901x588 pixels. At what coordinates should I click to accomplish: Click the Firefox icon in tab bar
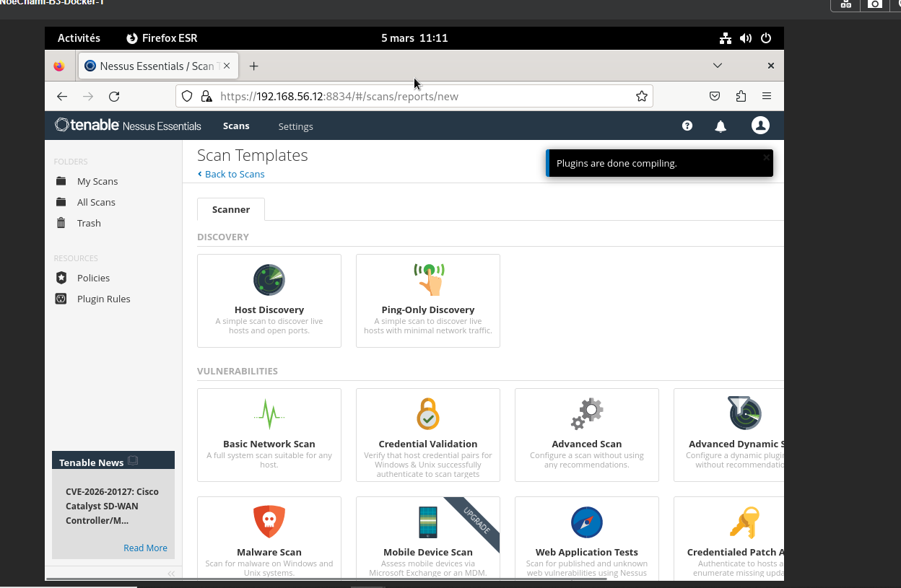click(59, 66)
